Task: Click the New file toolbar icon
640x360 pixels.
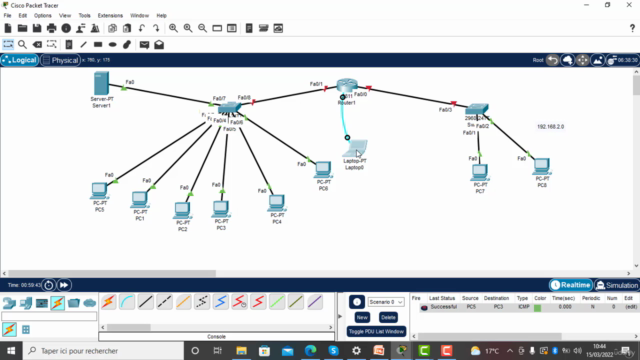Action: [8, 28]
